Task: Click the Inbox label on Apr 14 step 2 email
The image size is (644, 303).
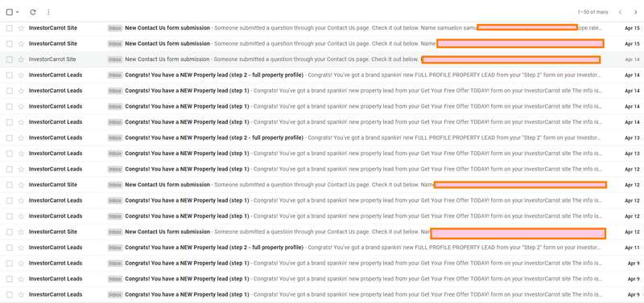Action: pos(115,75)
